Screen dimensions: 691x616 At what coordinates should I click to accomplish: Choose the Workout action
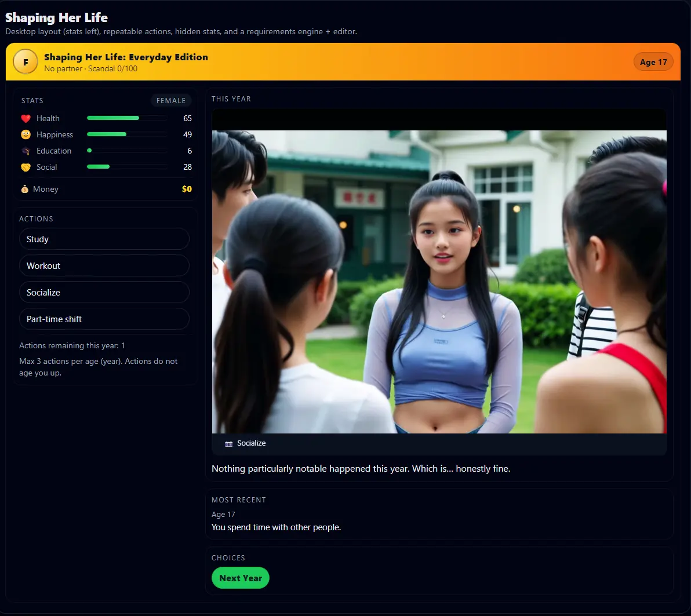(x=104, y=266)
